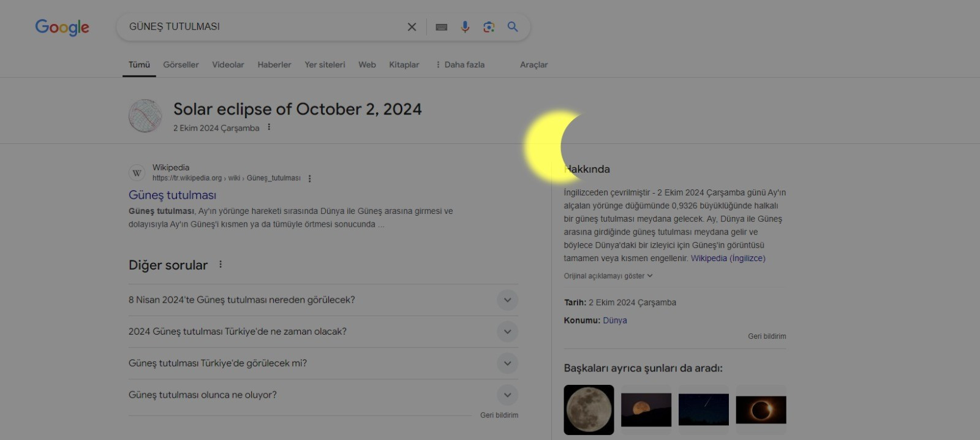The height and width of the screenshot is (440, 980).
Task: Click the tr.wikipedia.org result URL
Action: click(x=227, y=178)
